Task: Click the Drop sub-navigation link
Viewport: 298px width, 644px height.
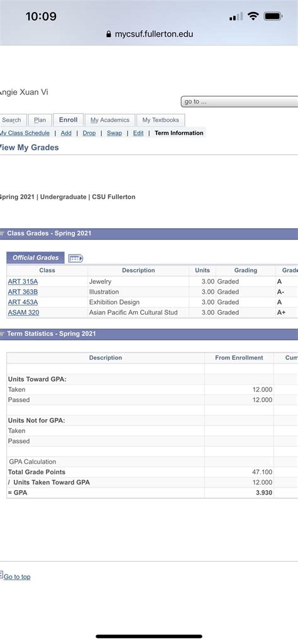Action: click(x=89, y=133)
